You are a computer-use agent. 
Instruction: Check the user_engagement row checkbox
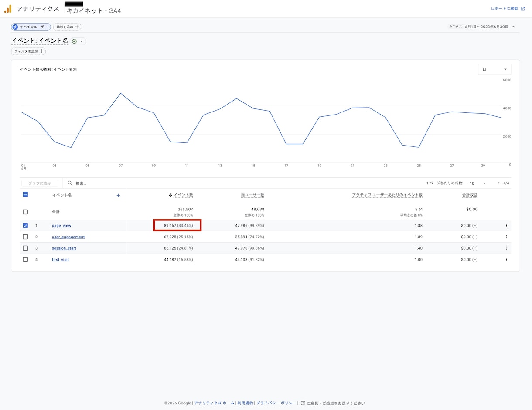click(x=25, y=237)
